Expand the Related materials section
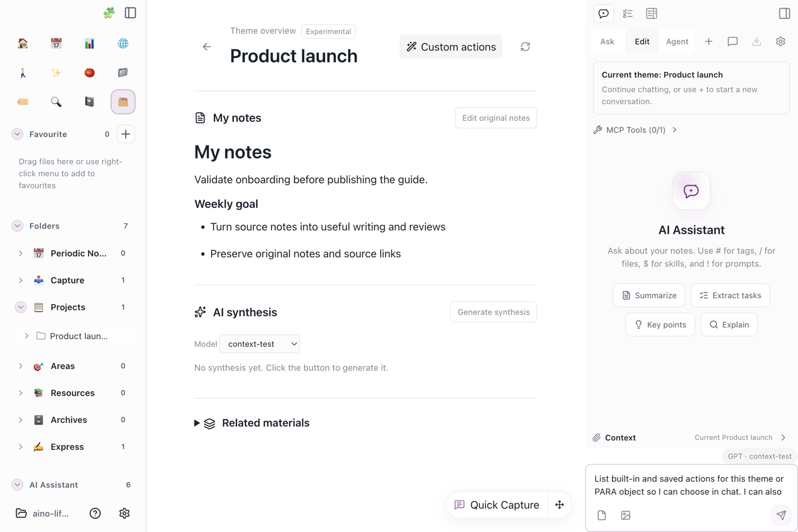The height and width of the screenshot is (532, 798). click(x=252, y=423)
